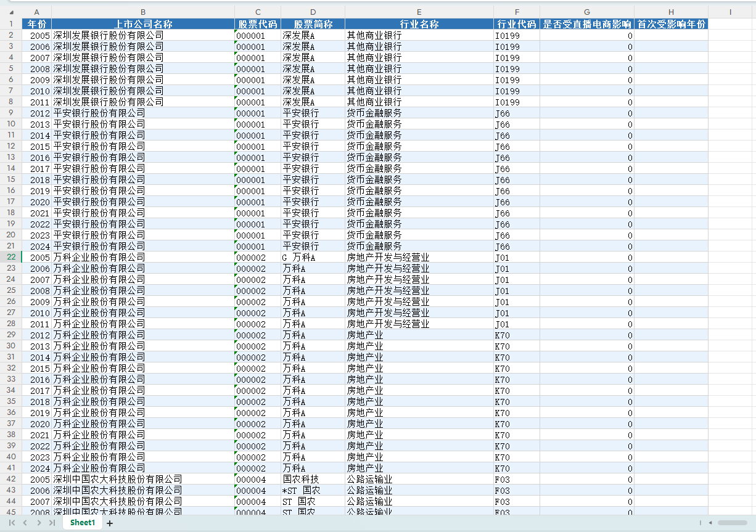Select the *ST 国农 cell
The height and width of the screenshot is (532, 756).
(x=313, y=490)
